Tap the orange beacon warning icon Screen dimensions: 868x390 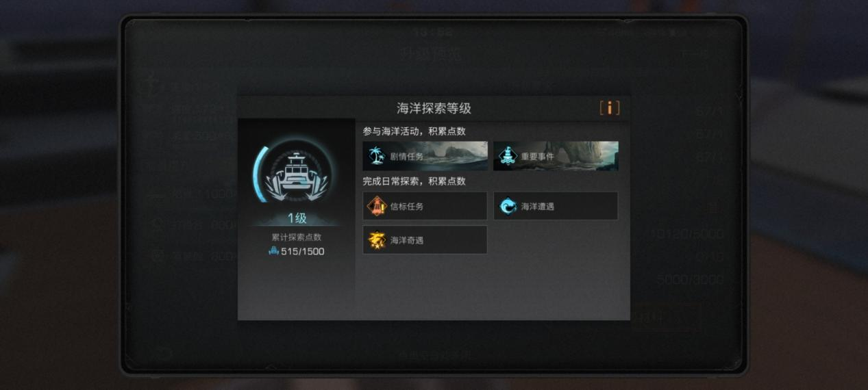(x=377, y=206)
